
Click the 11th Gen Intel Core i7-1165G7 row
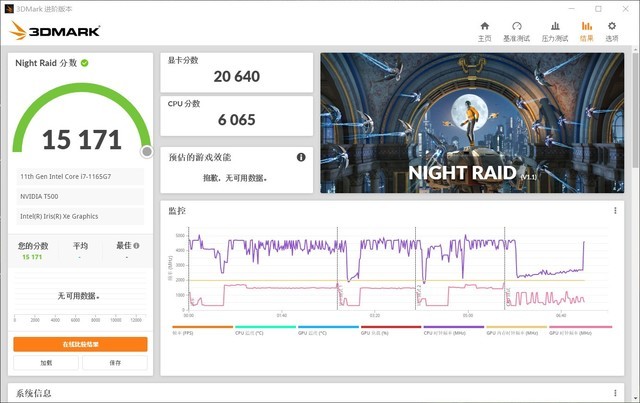80,176
